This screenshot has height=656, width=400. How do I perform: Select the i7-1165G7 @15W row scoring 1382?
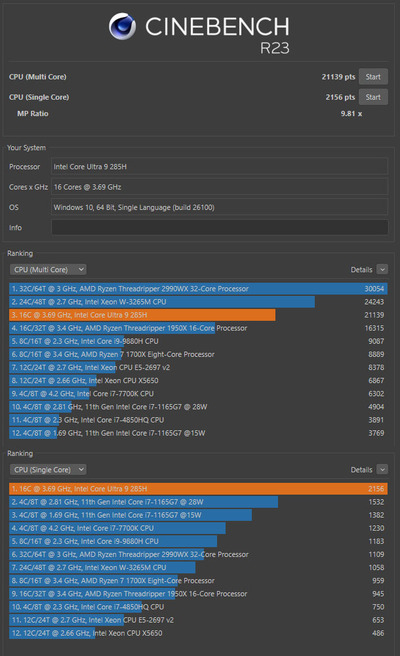click(198, 515)
